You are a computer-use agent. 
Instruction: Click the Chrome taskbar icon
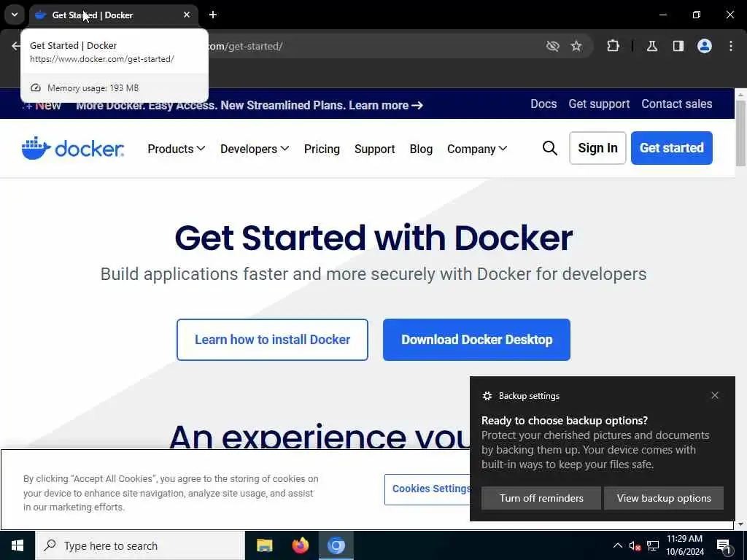[336, 545]
